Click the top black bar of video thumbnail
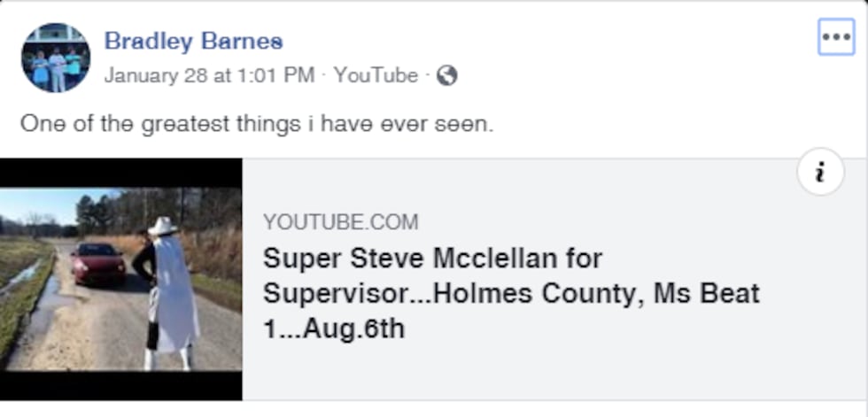Image resolution: width=868 pixels, height=417 pixels. click(121, 174)
